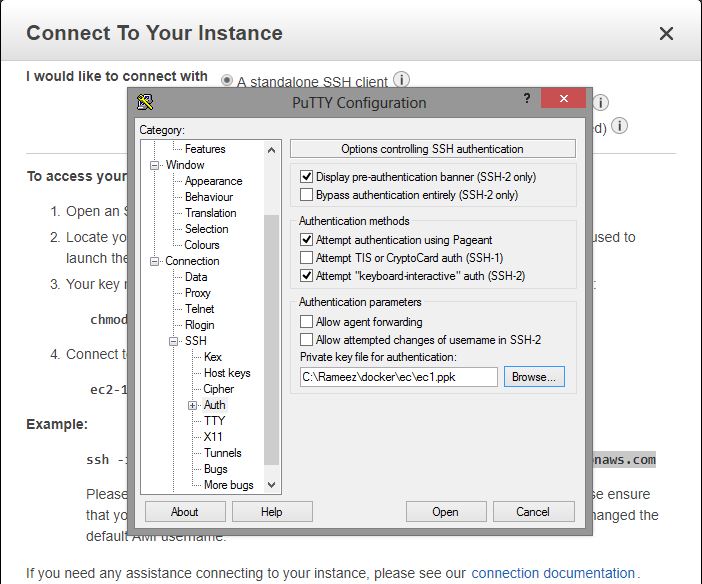This screenshot has width=702, height=584.
Task: Collapse the SSH tree node
Action: (x=173, y=341)
